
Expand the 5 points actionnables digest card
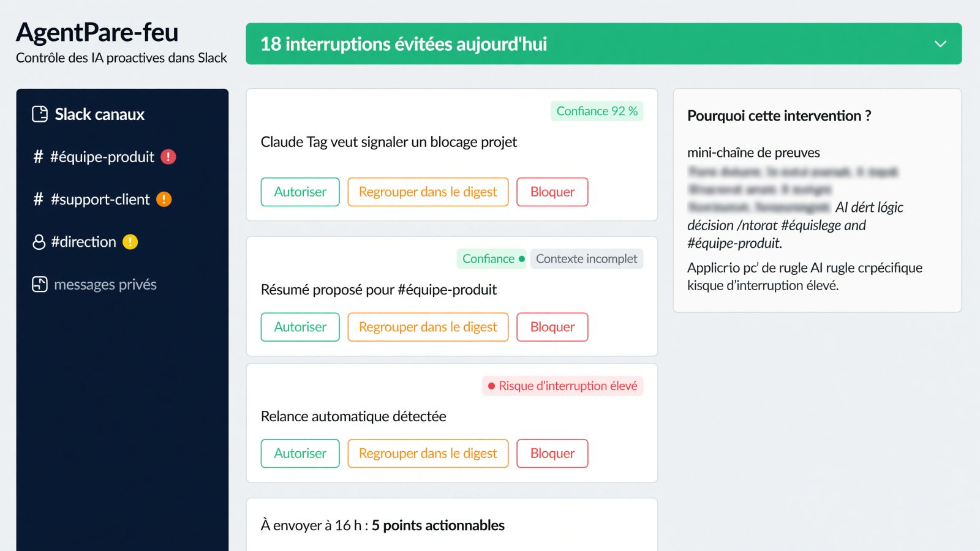click(452, 525)
